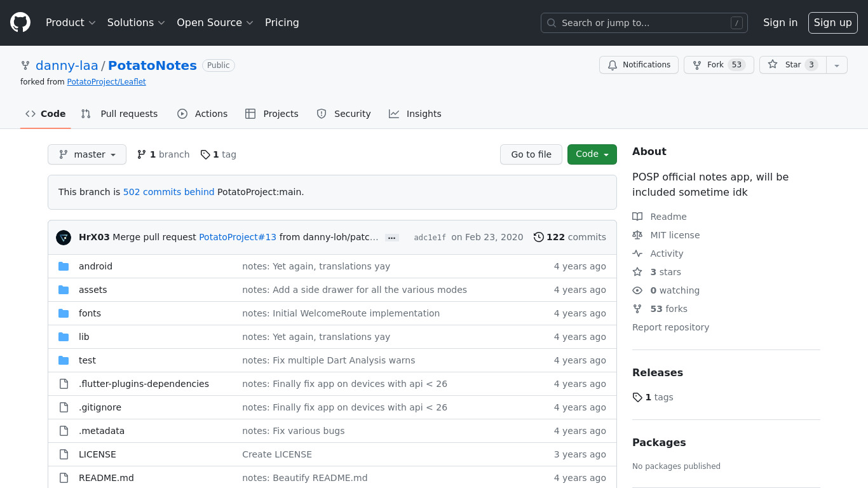Viewport: 868px width, 488px height.
Task: Open the Pricing link
Action: [282, 23]
